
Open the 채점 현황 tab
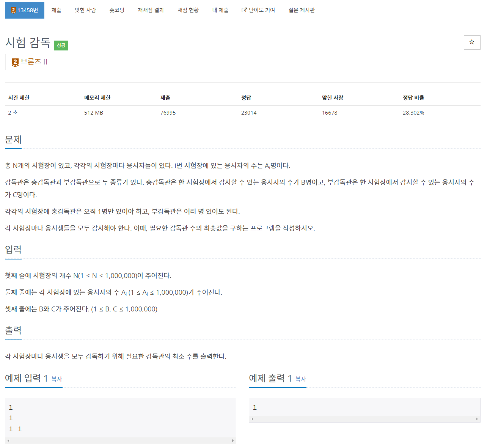pos(188,10)
